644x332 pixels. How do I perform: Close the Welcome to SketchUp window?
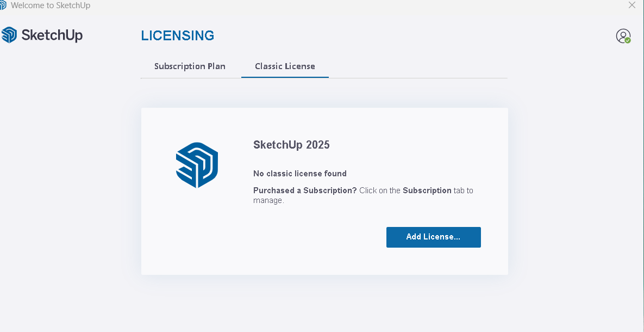tap(632, 5)
